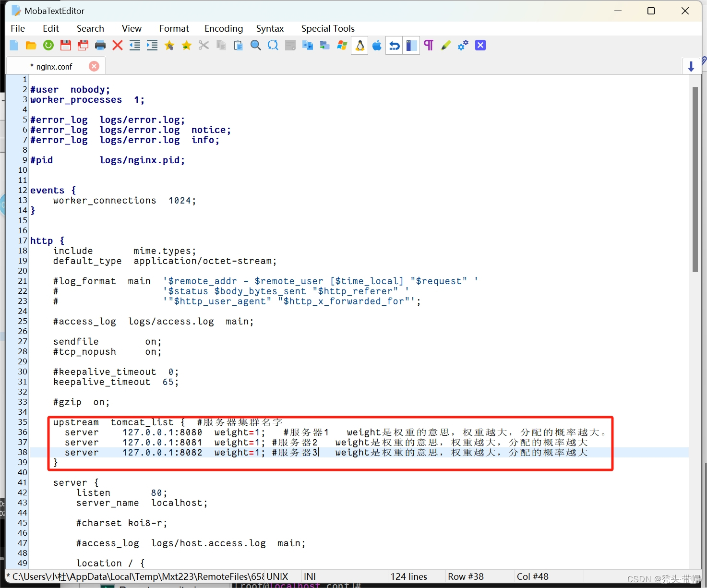Click 'sendfile' on line 27
707x588 pixels.
point(76,342)
